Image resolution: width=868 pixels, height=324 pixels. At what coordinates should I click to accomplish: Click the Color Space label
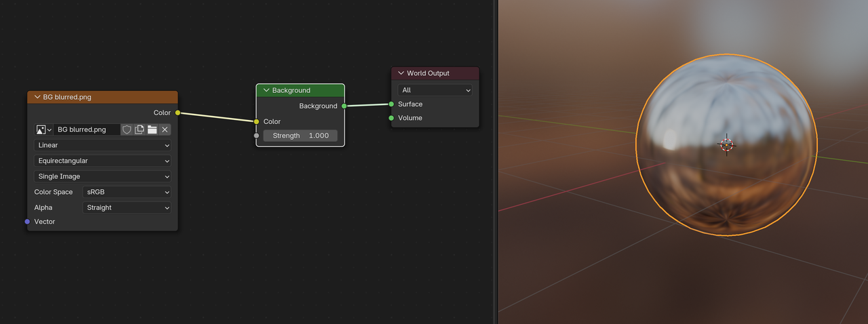(54, 192)
